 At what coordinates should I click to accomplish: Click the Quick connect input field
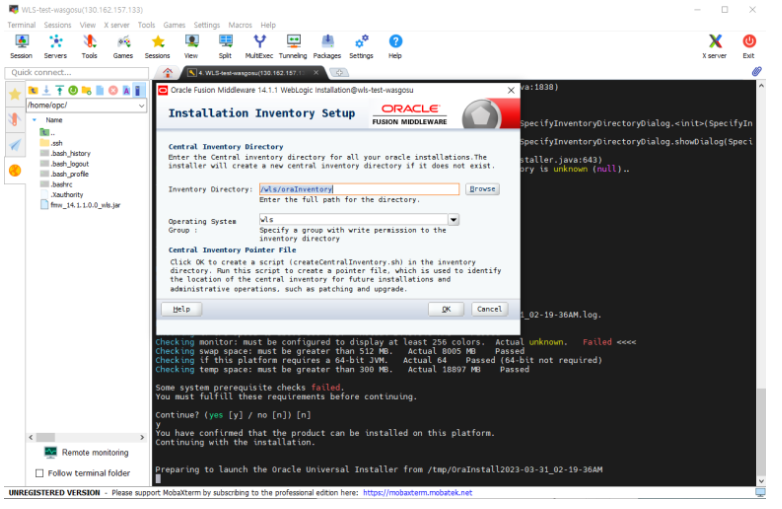77,73
